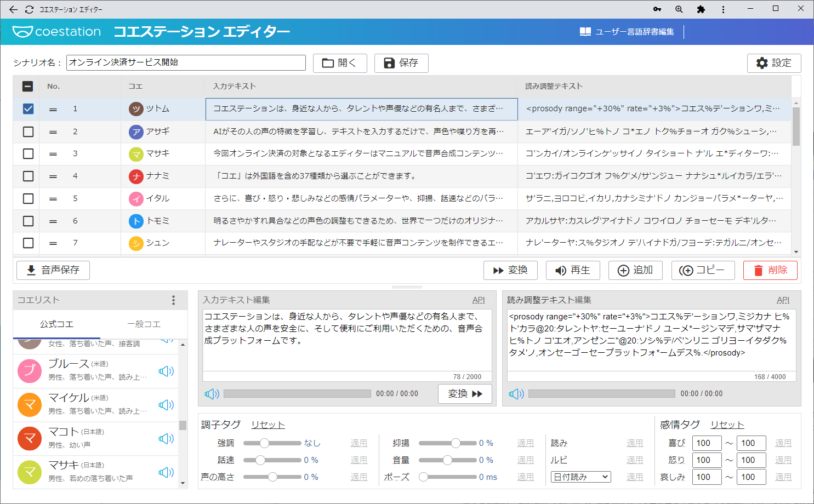
Task: Click the API link in 入力テキスト編集
Action: [479, 300]
